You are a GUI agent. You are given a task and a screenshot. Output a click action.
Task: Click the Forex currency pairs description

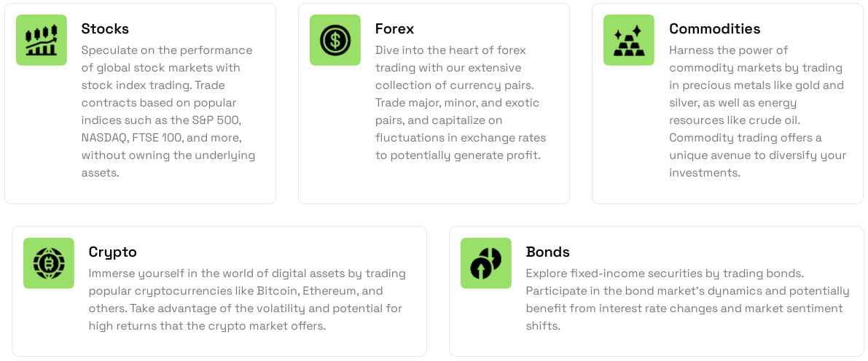[461, 102]
